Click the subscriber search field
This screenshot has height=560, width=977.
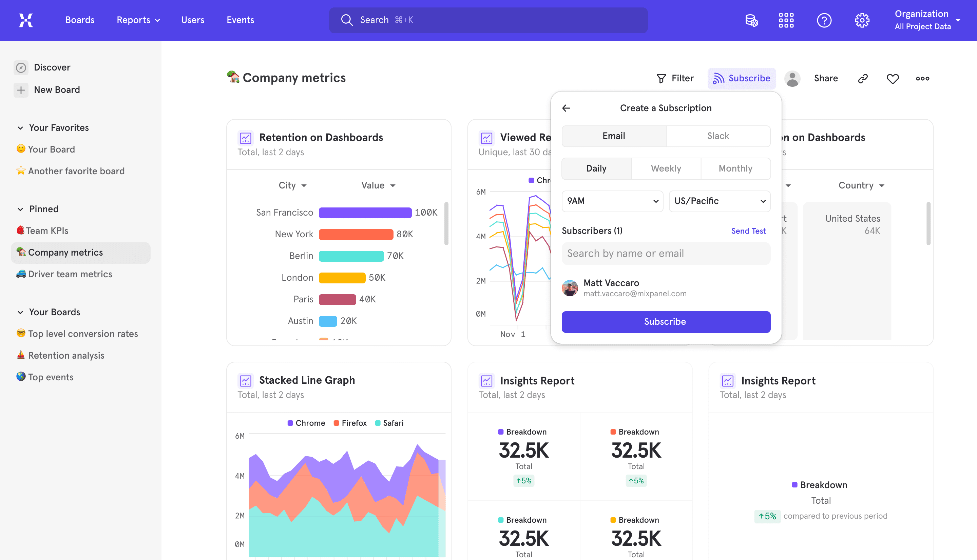point(666,254)
